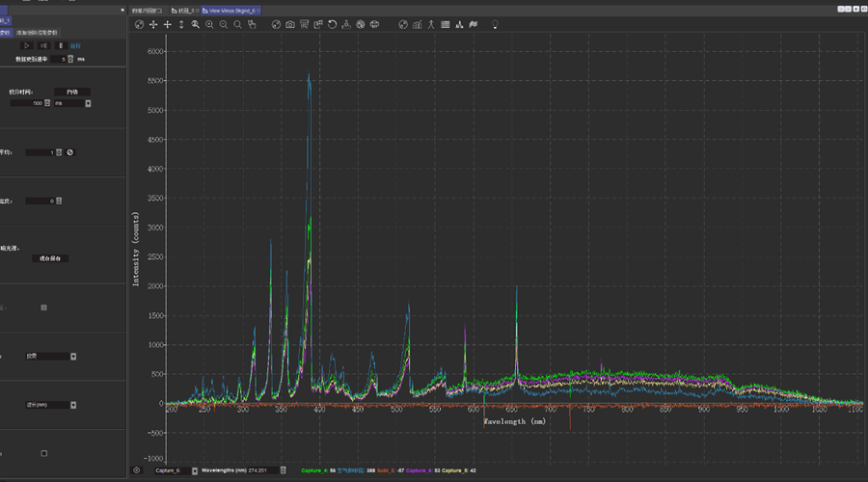
Task: Expand the Capture_6 trace dropdown
Action: [x=195, y=470]
